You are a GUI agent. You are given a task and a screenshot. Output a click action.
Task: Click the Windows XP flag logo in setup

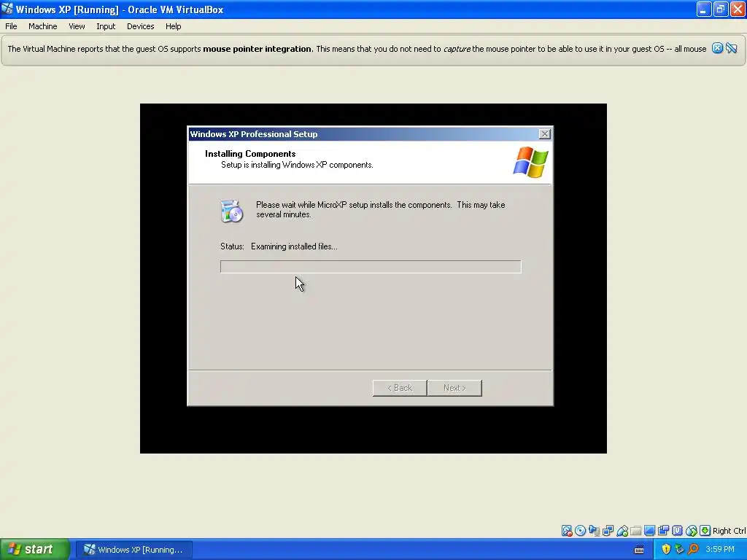pyautogui.click(x=531, y=163)
